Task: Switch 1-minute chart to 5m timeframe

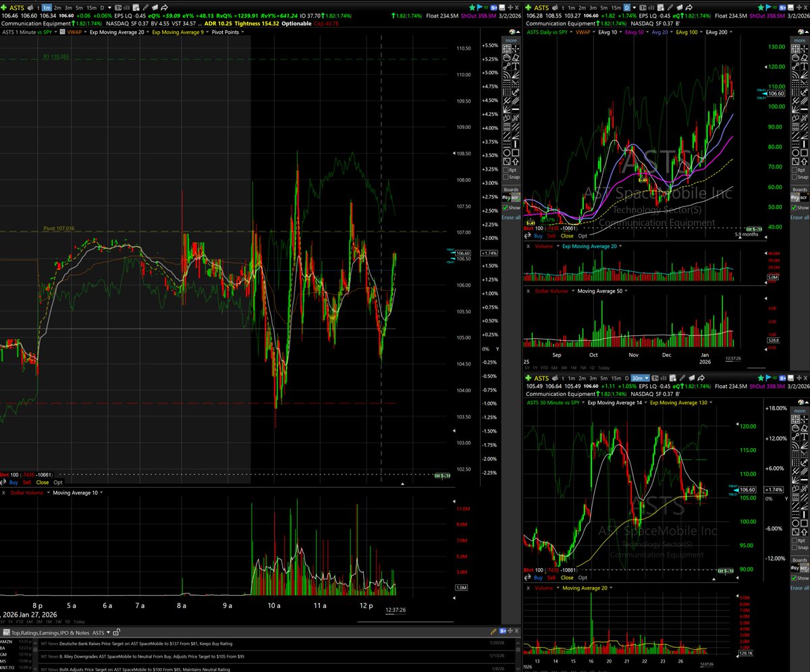Action: (x=79, y=8)
